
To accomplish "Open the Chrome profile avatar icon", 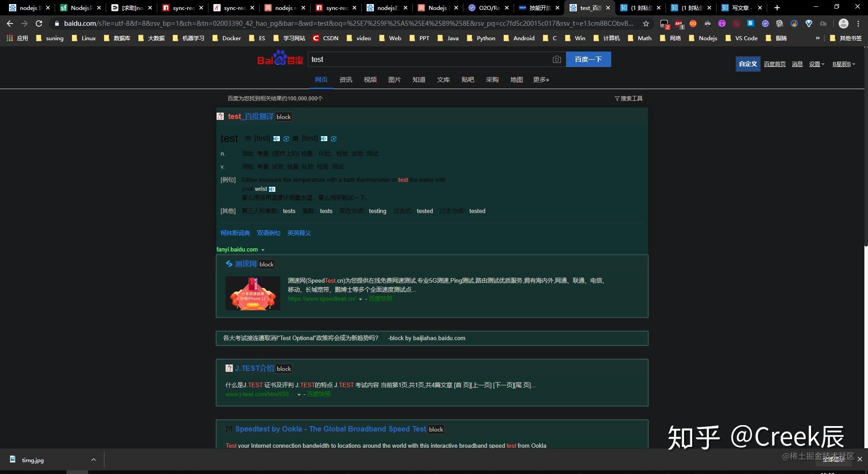I will [x=843, y=24].
